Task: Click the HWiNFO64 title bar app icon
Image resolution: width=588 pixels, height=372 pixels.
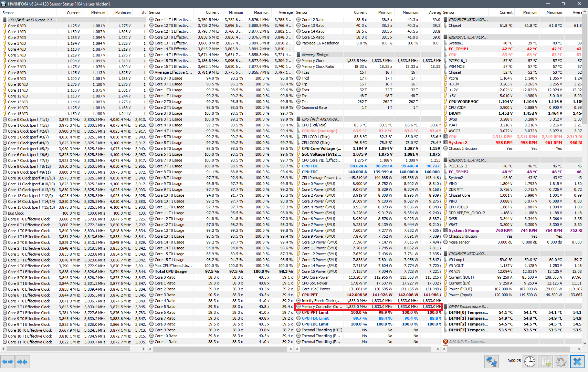Action: (3, 4)
